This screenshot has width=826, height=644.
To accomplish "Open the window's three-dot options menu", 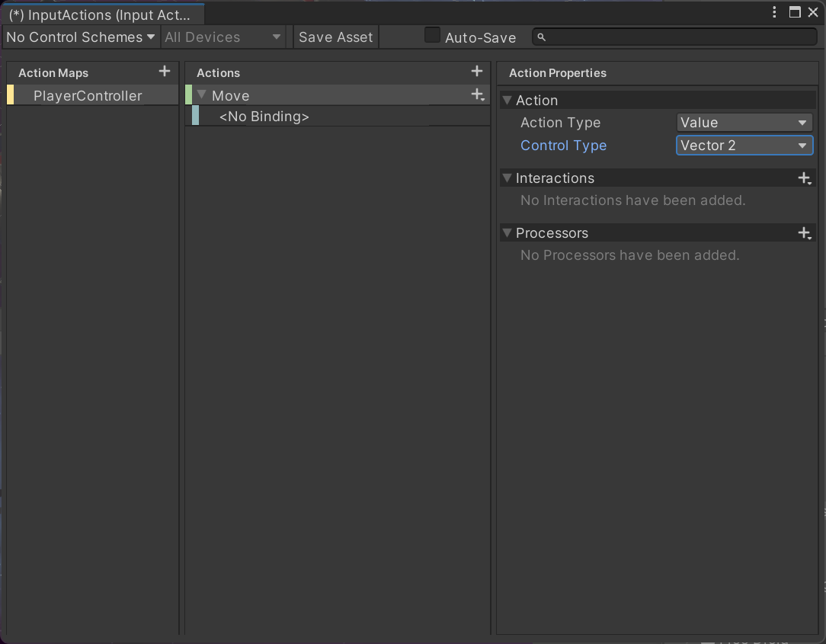I will point(774,12).
